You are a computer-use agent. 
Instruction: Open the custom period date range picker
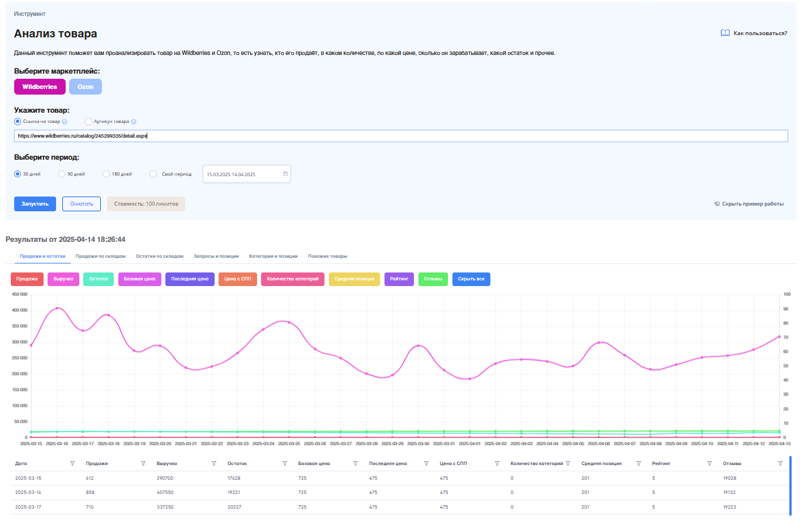coord(243,174)
